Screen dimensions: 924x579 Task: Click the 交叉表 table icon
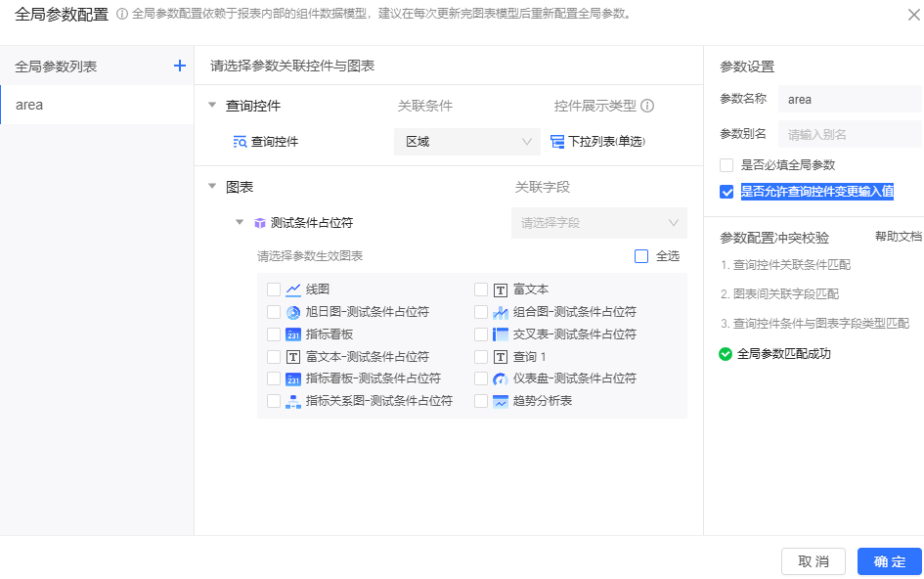[x=501, y=334]
